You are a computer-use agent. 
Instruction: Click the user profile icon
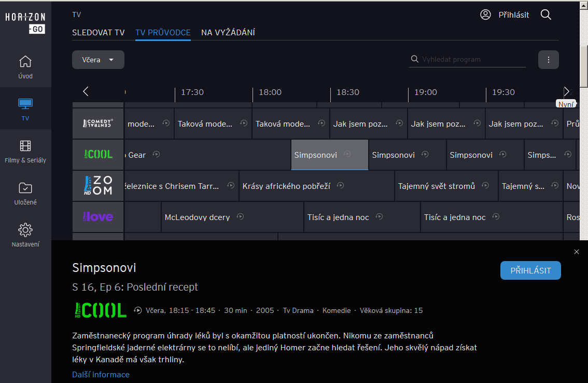(x=485, y=15)
